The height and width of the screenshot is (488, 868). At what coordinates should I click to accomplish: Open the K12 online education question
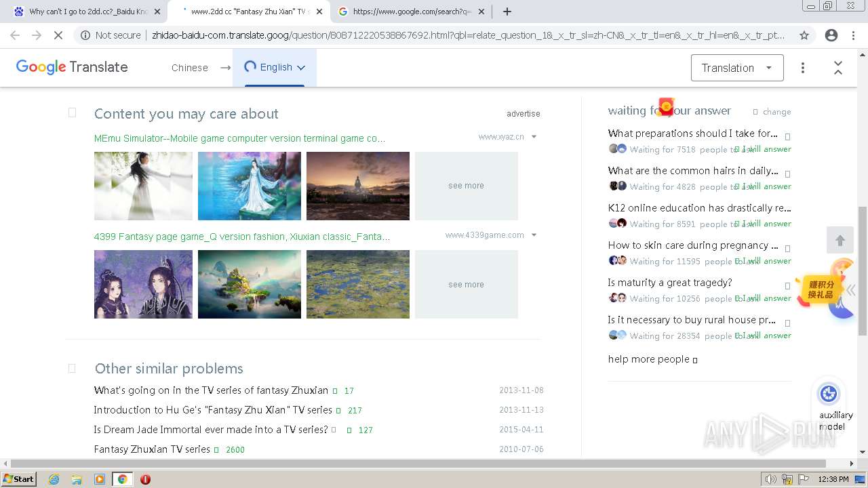699,208
